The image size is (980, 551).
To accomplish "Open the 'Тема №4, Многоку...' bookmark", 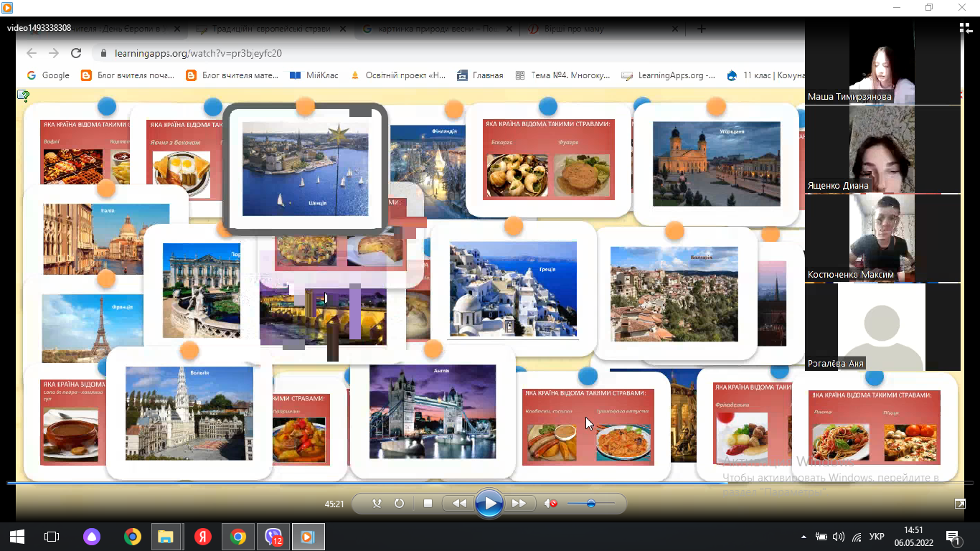I will click(563, 75).
